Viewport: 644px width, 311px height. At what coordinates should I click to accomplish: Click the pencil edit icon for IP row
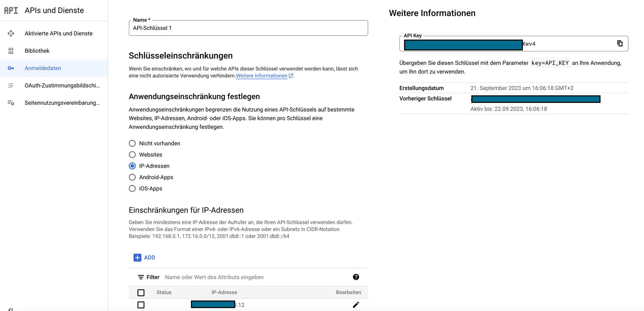356,305
